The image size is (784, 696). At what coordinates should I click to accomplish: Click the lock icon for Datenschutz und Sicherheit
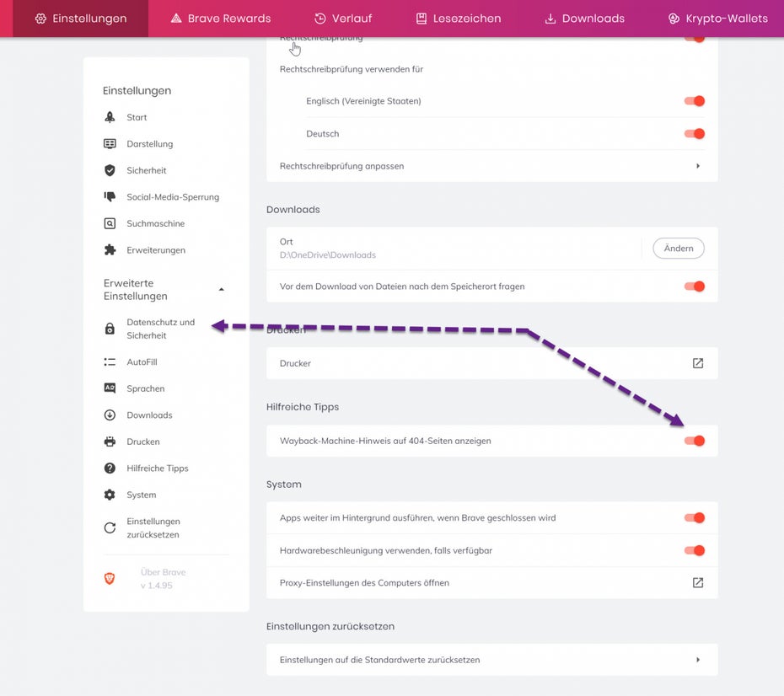pyautogui.click(x=110, y=329)
